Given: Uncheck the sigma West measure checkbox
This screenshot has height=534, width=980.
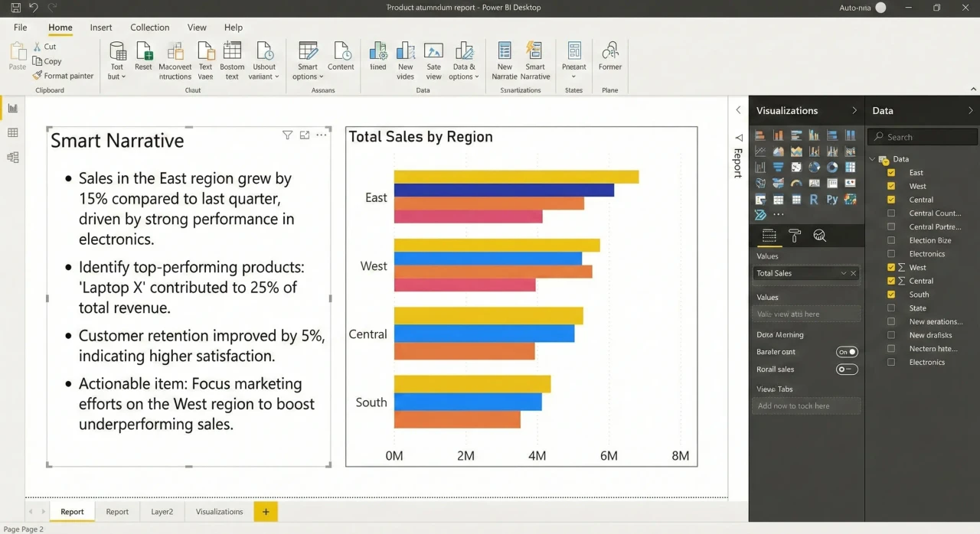Looking at the screenshot, I should 891,268.
